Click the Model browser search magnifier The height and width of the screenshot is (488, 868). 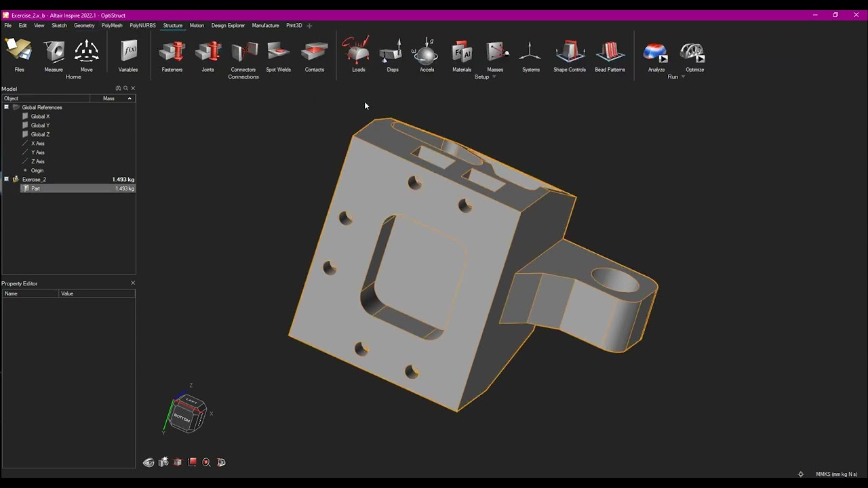point(125,88)
